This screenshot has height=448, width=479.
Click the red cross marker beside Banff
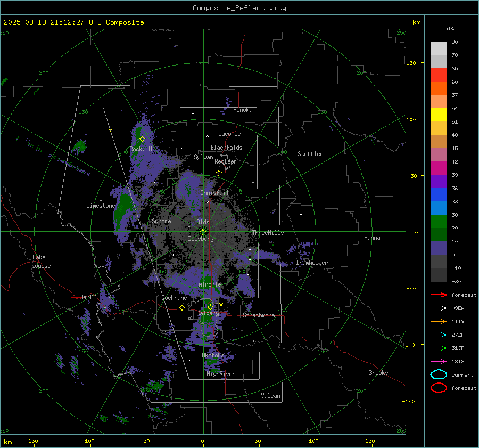pos(76,297)
